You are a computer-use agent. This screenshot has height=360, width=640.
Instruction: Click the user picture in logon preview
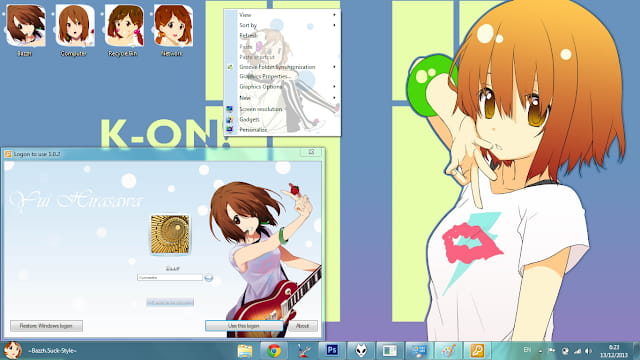pyautogui.click(x=170, y=235)
